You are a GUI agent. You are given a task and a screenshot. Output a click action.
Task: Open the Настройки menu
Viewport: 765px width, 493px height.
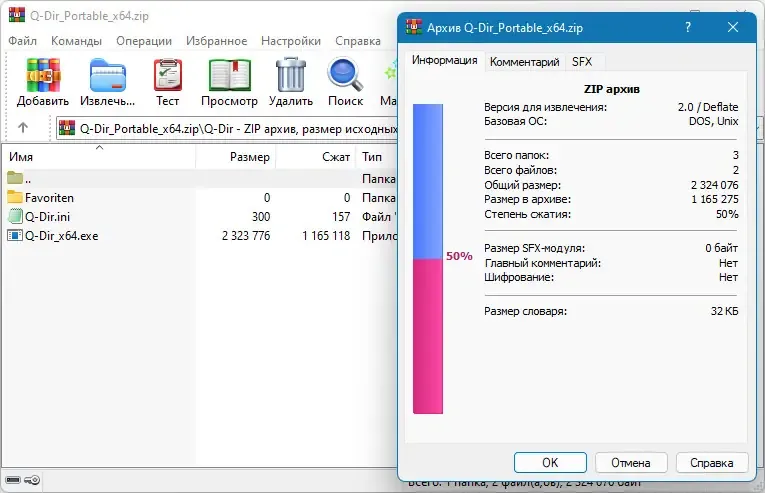click(x=291, y=41)
